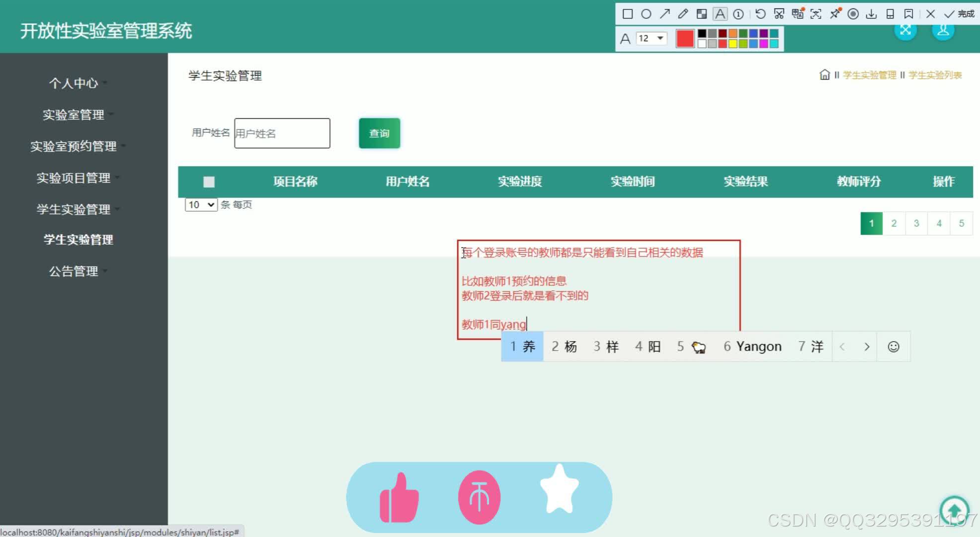Choose IME candidate 阳

pyautogui.click(x=648, y=347)
